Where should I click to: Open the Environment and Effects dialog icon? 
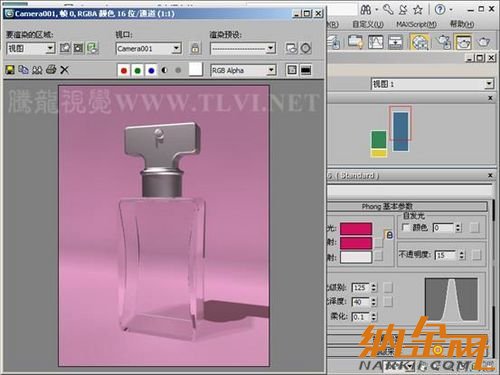[306, 48]
